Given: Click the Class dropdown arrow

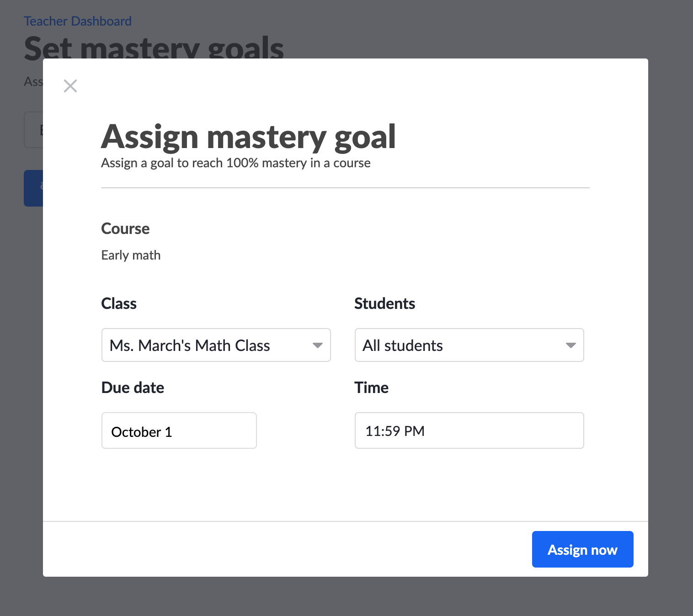Looking at the screenshot, I should point(318,345).
